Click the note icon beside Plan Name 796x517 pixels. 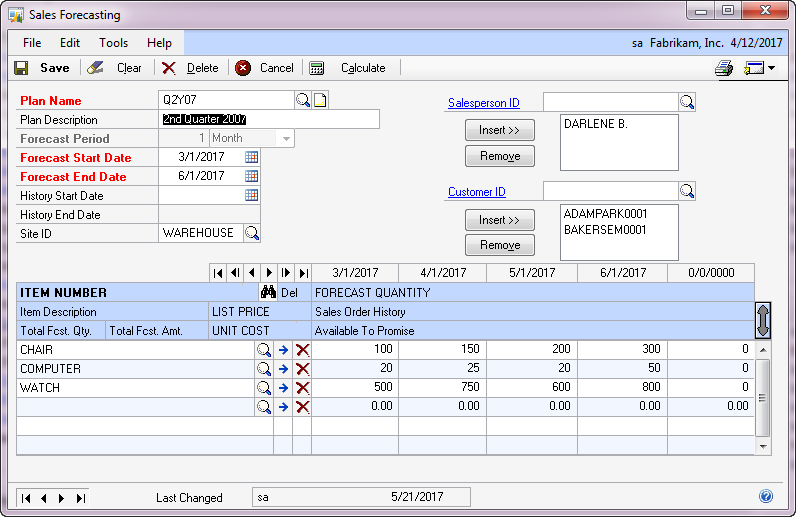(x=320, y=100)
